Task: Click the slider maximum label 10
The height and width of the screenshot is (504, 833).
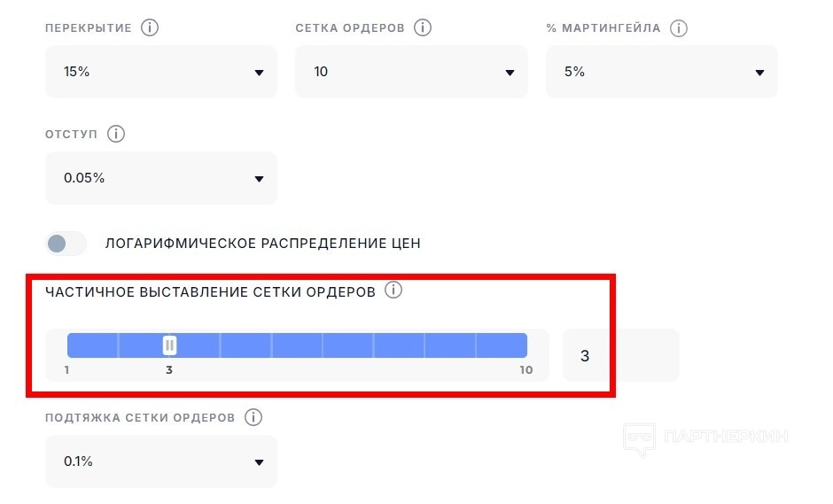Action: pyautogui.click(x=526, y=369)
